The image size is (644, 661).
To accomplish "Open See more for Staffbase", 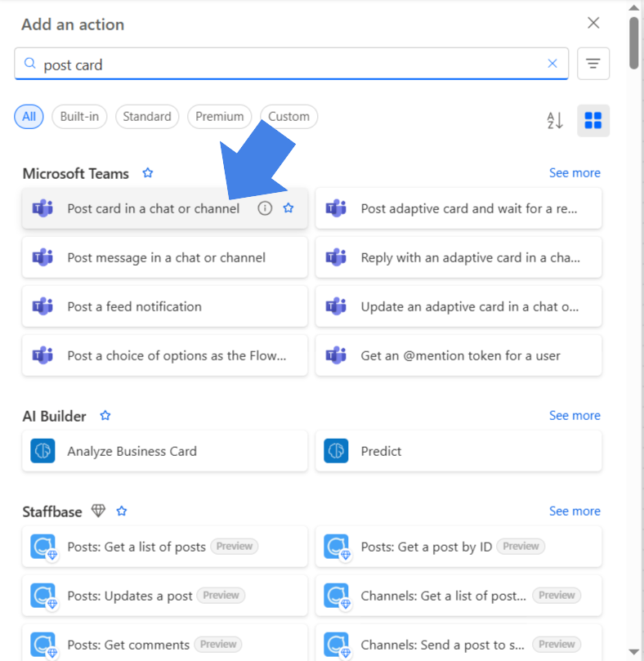I will pos(575,511).
